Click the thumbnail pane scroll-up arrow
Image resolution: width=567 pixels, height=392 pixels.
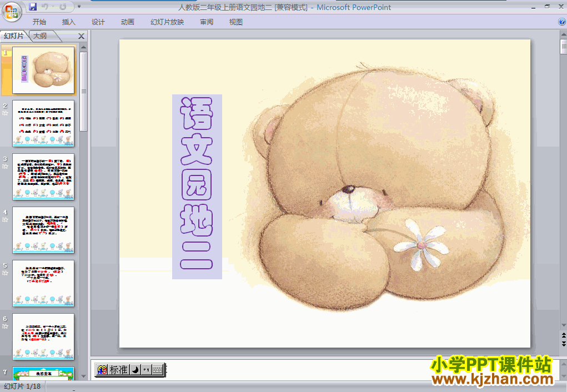[x=83, y=47]
